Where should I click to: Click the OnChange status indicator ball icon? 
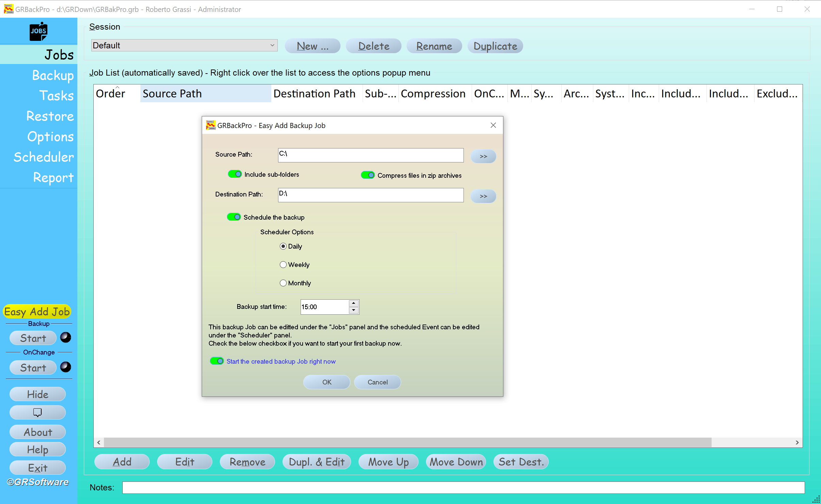pos(65,367)
